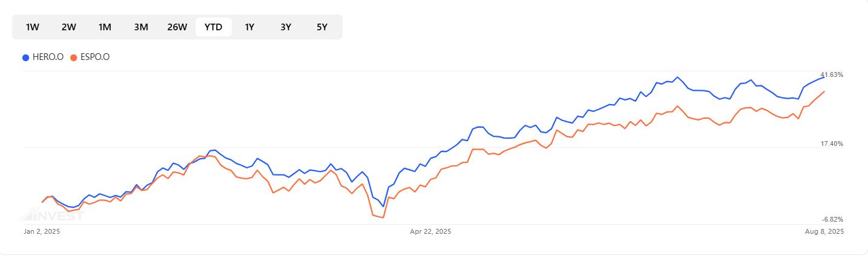Select the 26W range tab
868x258 pixels.
point(177,27)
